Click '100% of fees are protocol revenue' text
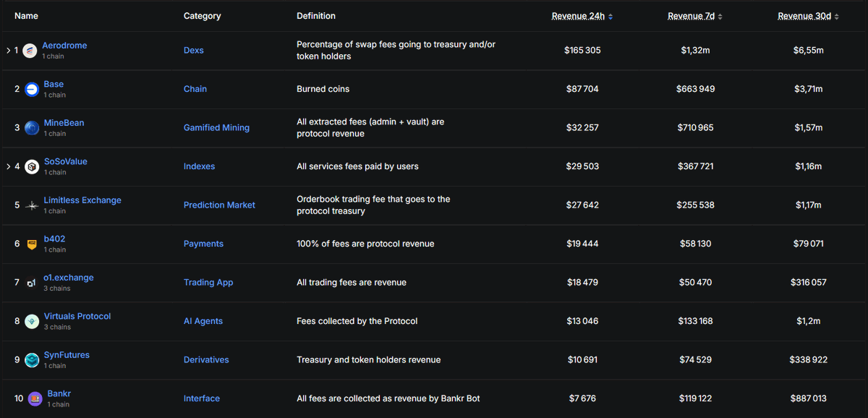The image size is (868, 418). tap(365, 244)
